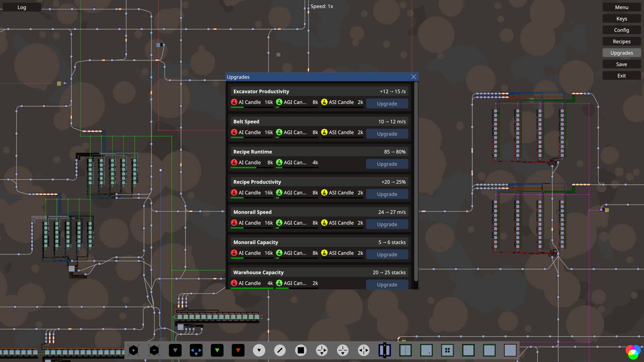
Task: Select the diagonal line belt tool
Action: pyautogui.click(x=280, y=350)
